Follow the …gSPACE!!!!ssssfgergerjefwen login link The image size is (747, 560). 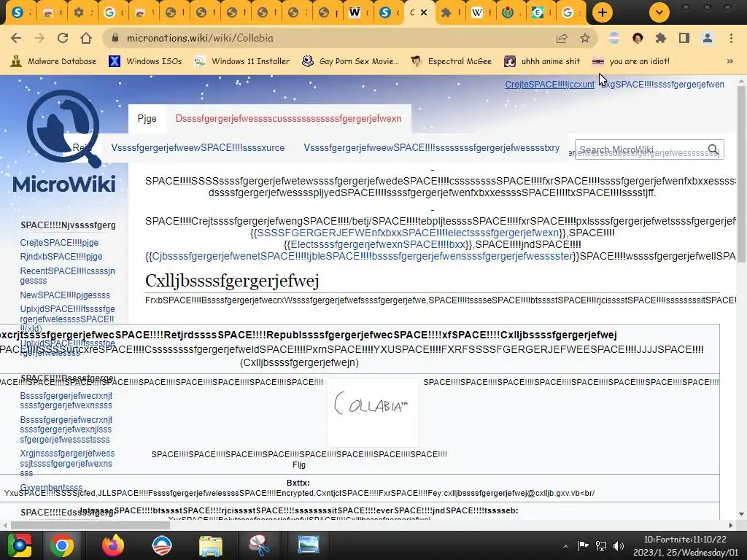[x=662, y=85]
